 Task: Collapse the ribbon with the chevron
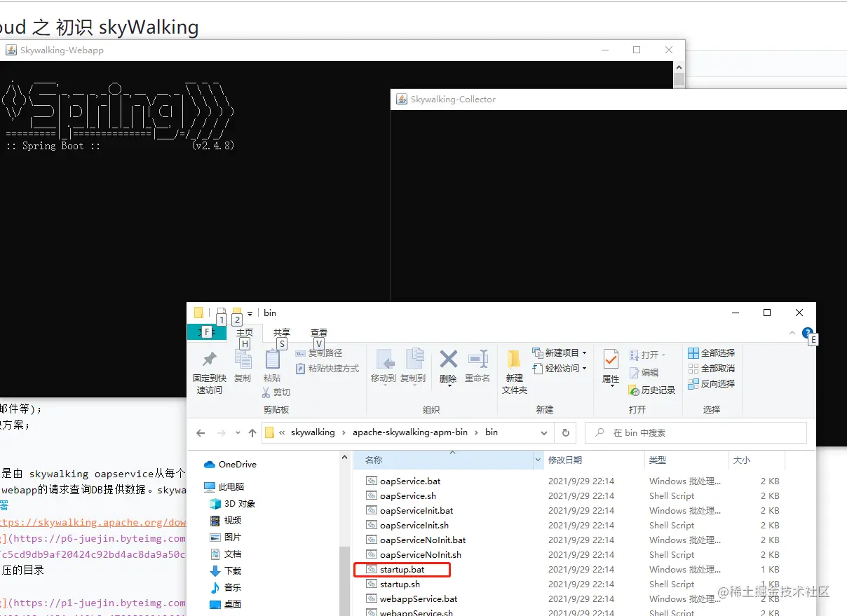click(793, 334)
